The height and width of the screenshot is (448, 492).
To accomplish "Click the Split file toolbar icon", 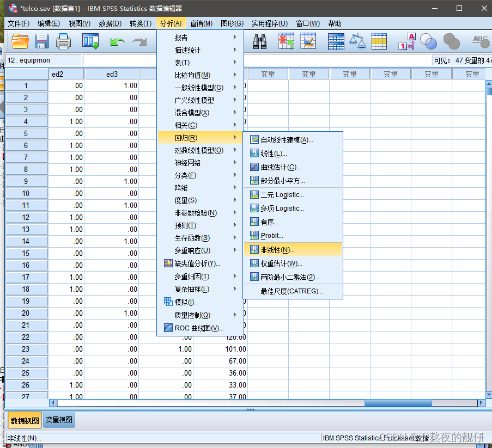I will [336, 41].
